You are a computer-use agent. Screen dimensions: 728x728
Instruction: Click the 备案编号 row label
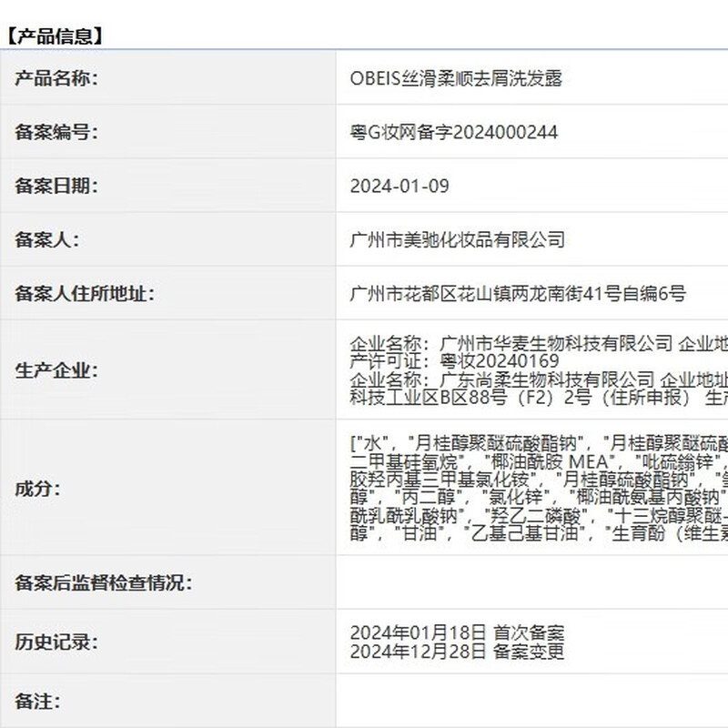pos(56,133)
